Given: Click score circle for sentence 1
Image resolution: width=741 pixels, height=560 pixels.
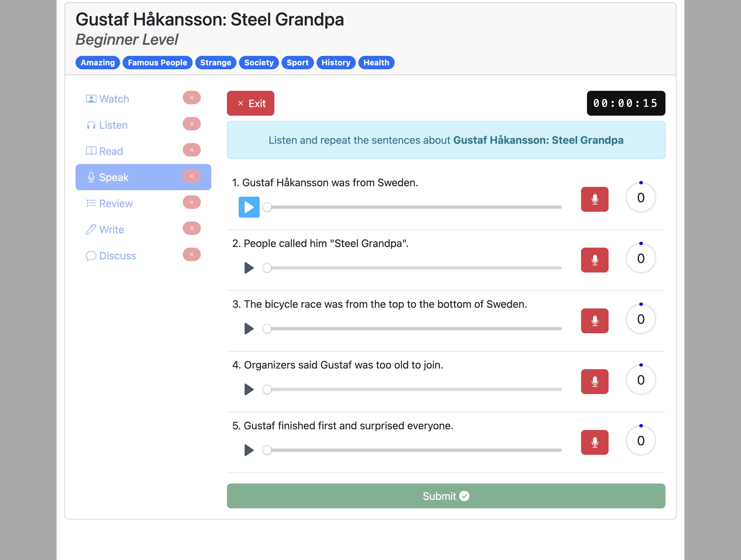Looking at the screenshot, I should pos(641,197).
